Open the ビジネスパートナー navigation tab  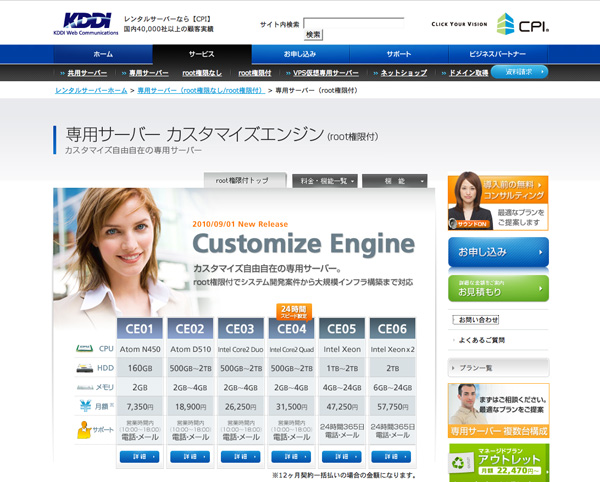498,54
